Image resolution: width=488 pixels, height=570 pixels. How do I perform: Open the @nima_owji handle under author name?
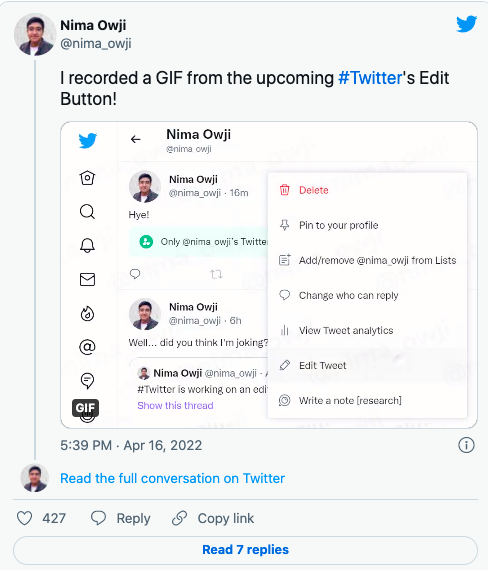[96, 43]
